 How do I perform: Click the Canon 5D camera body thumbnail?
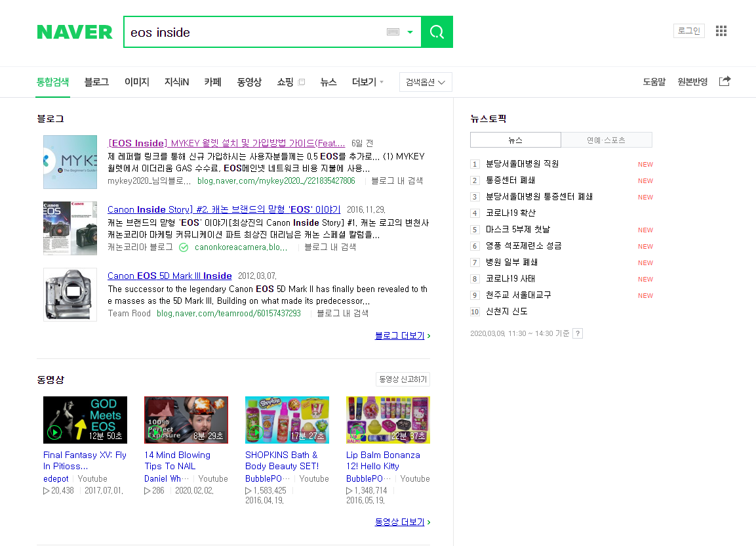70,295
